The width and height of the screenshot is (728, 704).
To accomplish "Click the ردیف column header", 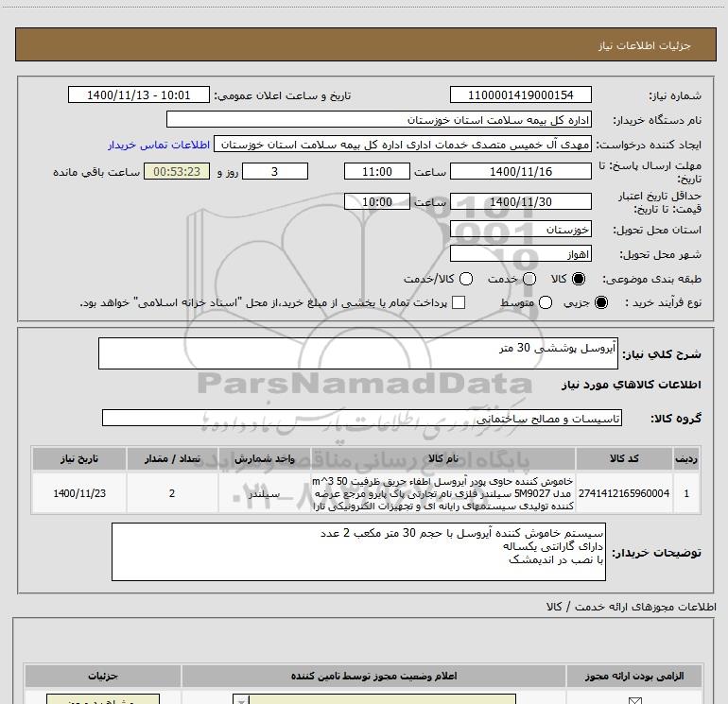I will point(686,458).
